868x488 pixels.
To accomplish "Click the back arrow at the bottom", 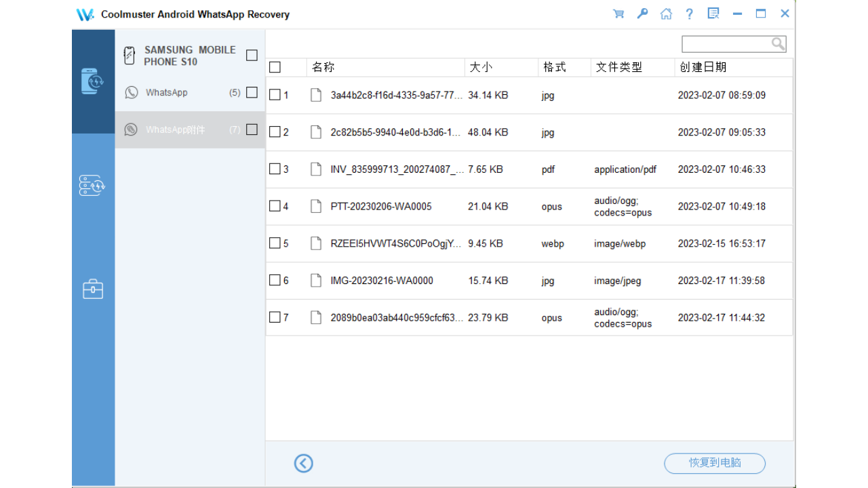I will (303, 464).
